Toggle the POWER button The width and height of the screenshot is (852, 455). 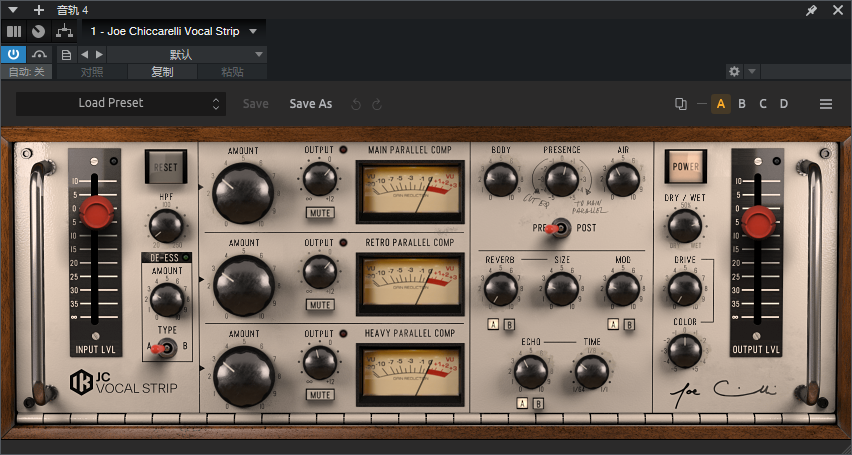686,166
